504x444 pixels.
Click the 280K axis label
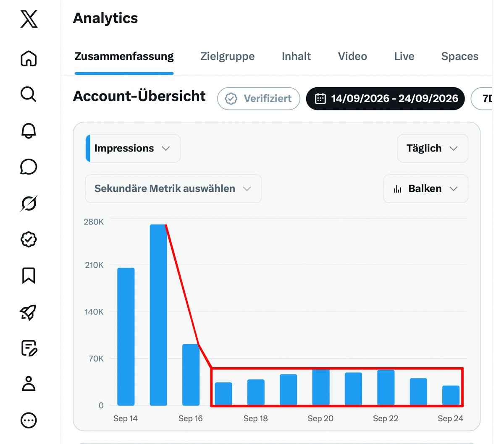tap(94, 222)
